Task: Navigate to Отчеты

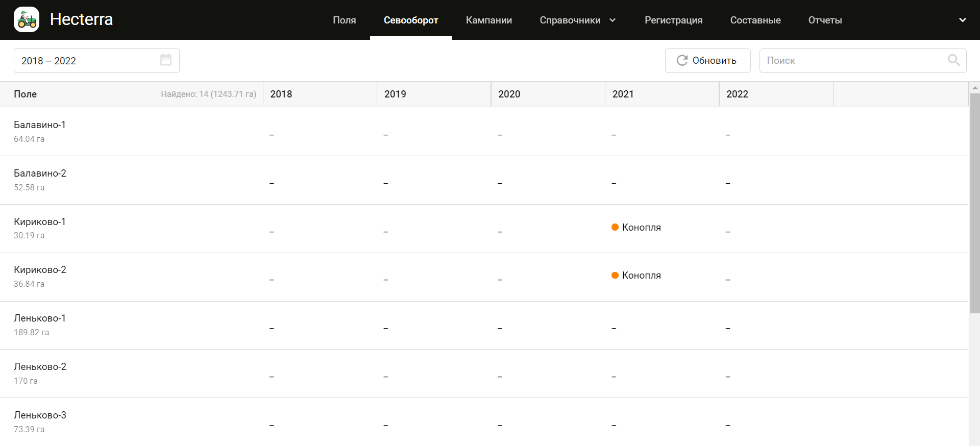Action: (825, 20)
